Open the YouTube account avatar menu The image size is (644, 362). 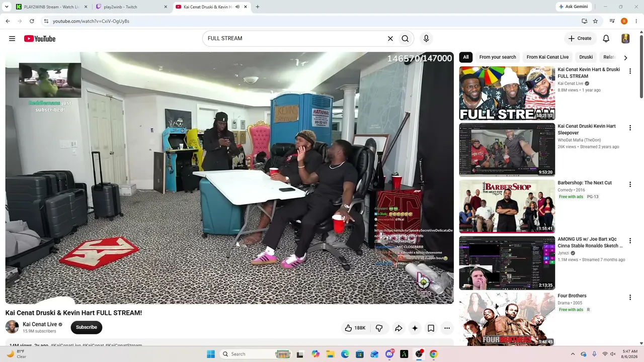pos(625,38)
